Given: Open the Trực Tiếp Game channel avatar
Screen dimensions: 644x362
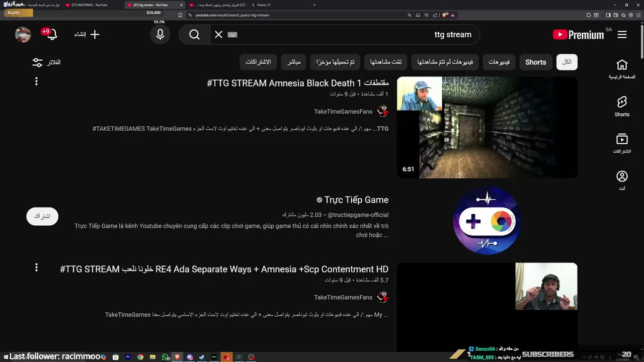Looking at the screenshot, I should pyautogui.click(x=487, y=220).
